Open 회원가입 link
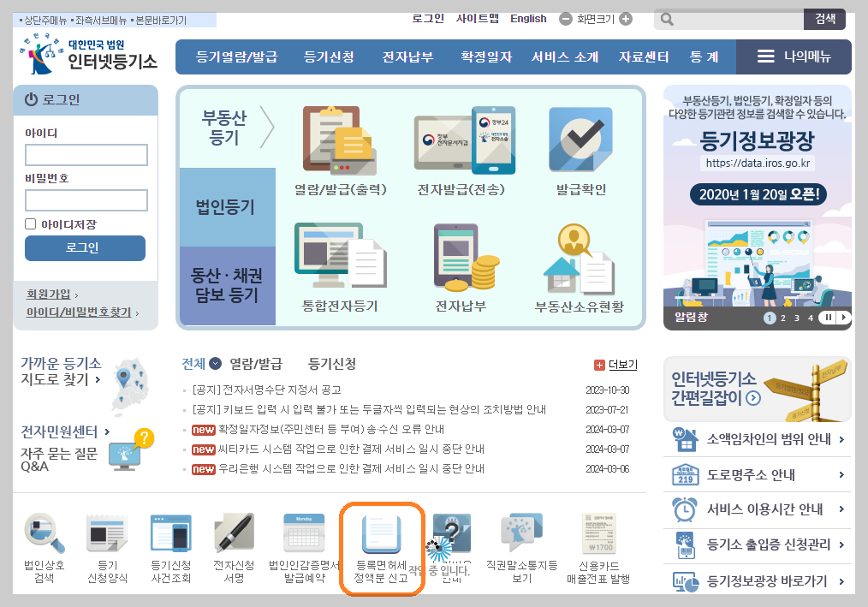Image resolution: width=868 pixels, height=607 pixels. [49, 295]
